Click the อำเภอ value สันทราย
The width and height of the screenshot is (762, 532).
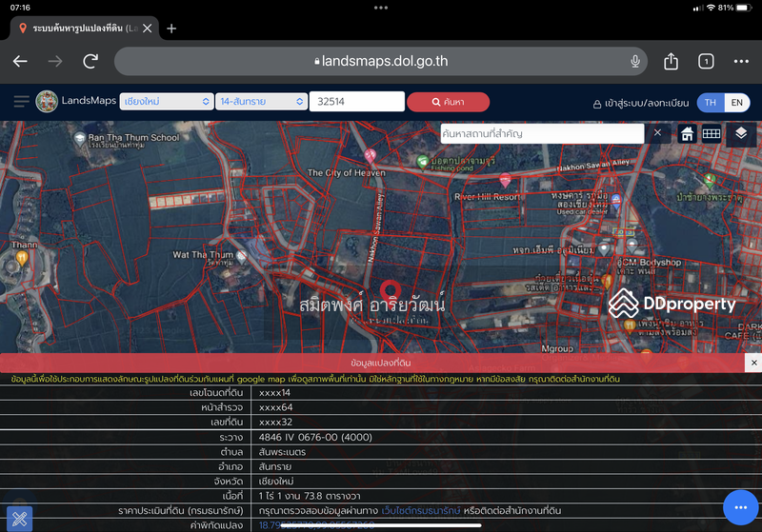pyautogui.click(x=275, y=466)
